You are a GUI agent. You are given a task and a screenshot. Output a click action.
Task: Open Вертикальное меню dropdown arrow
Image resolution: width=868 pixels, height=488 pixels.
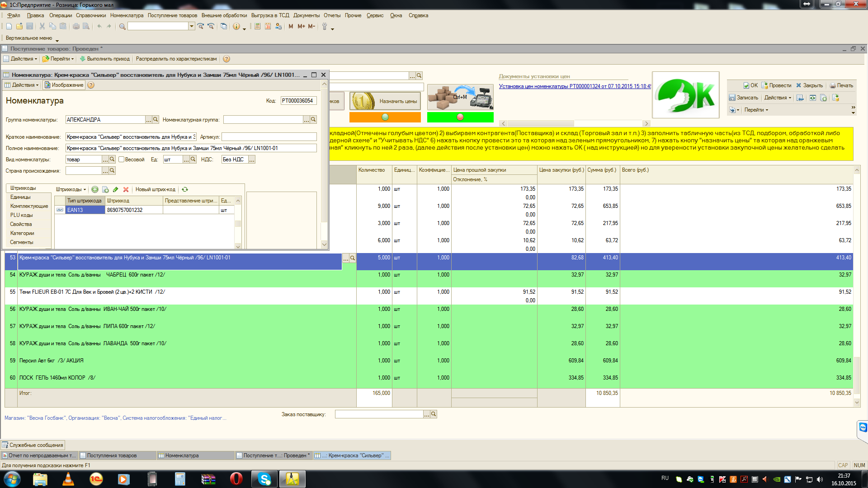coord(57,40)
